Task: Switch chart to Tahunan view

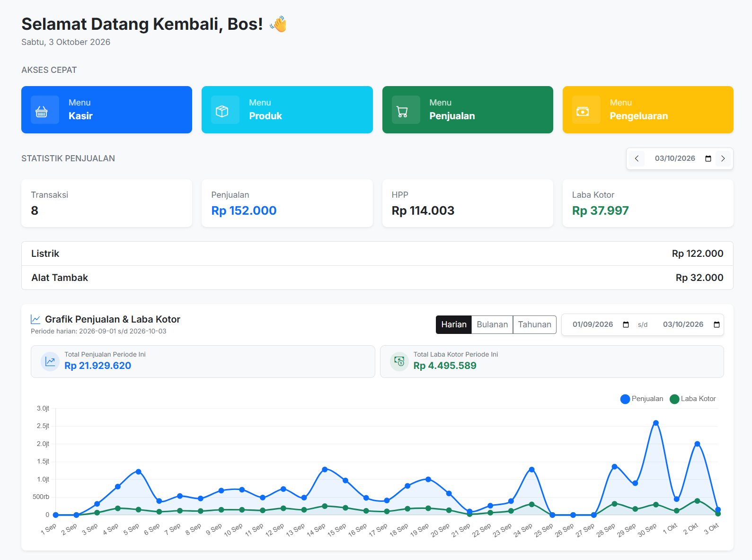Action: click(535, 324)
